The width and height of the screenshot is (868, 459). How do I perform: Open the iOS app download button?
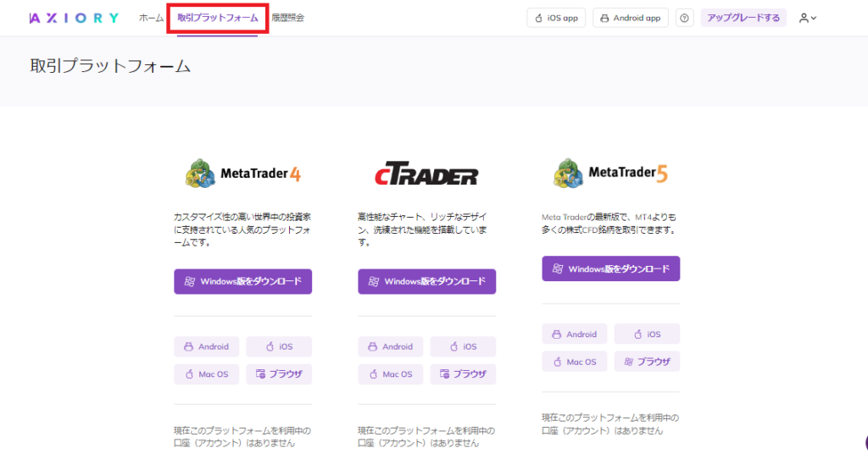[x=556, y=18]
